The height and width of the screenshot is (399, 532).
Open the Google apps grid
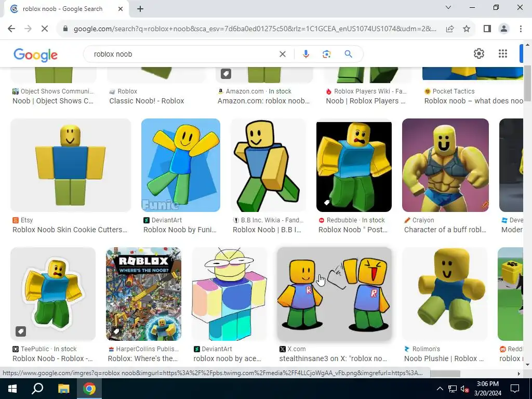[503, 54]
